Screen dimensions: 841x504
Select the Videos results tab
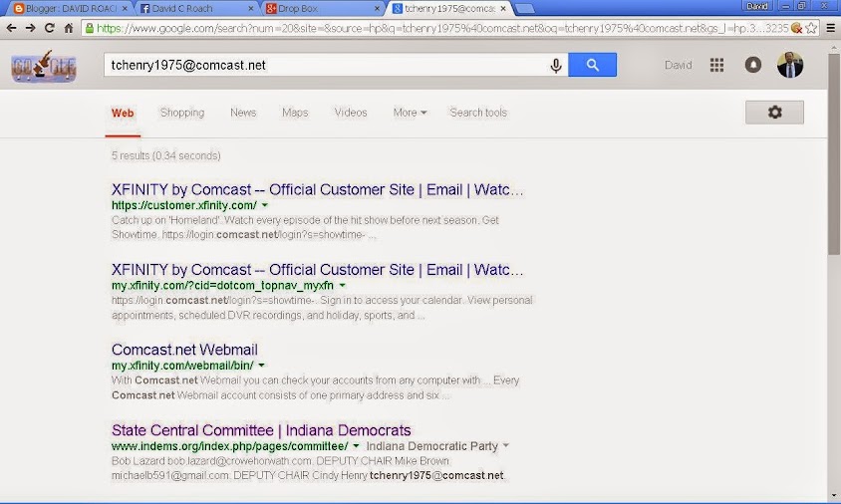[x=351, y=113]
